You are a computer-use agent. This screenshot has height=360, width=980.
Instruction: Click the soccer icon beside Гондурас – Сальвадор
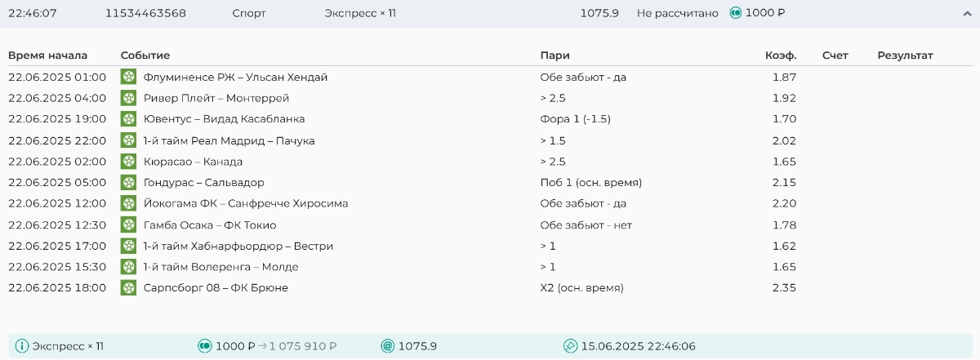(128, 183)
